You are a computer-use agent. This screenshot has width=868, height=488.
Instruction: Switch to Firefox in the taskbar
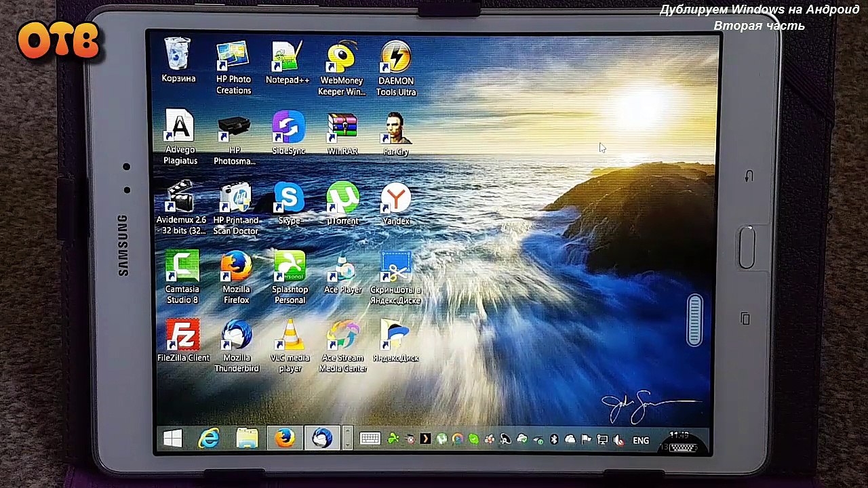[x=285, y=439]
